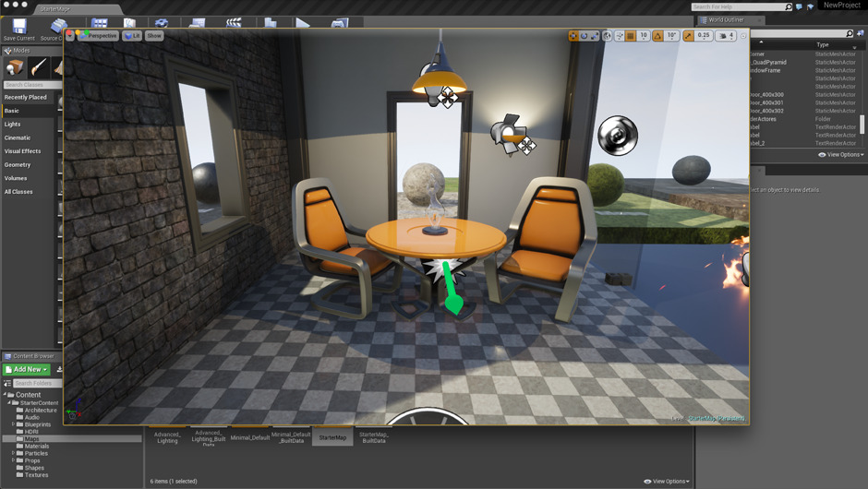
Task: Select the Recently Placed category
Action: click(26, 98)
